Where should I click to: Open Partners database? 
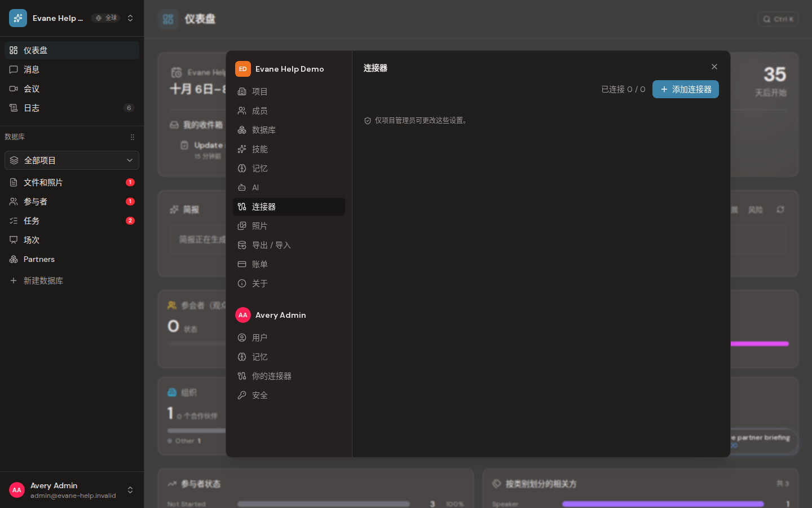(x=72, y=259)
